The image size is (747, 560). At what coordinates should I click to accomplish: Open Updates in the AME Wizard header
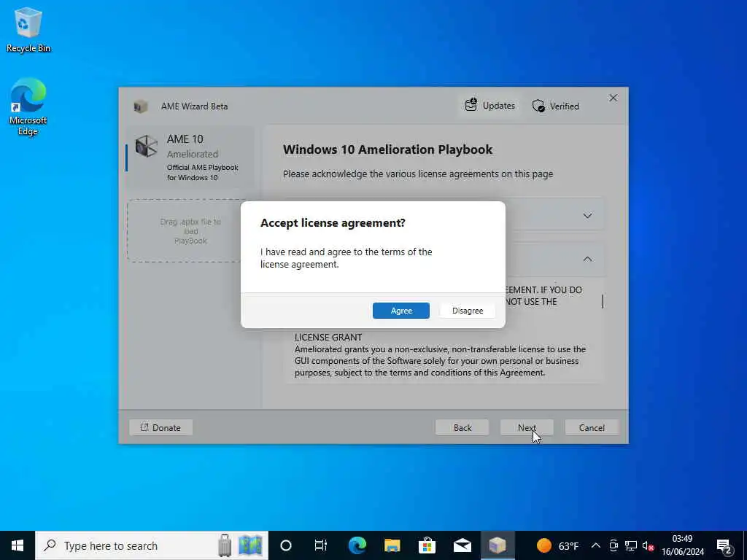(x=490, y=106)
